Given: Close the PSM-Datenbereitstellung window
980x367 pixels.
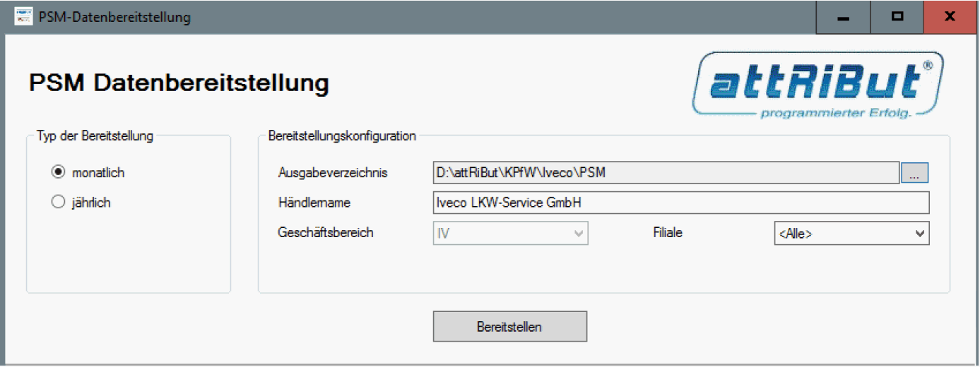Looking at the screenshot, I should (950, 17).
